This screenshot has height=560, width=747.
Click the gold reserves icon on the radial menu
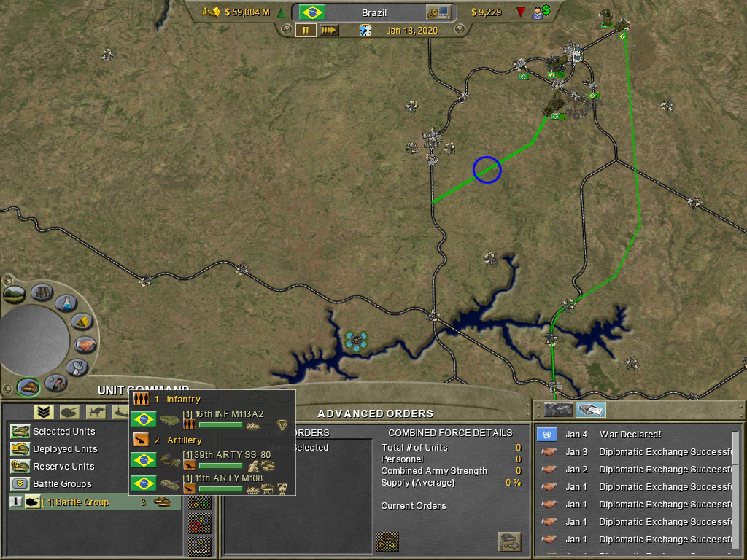point(81,321)
